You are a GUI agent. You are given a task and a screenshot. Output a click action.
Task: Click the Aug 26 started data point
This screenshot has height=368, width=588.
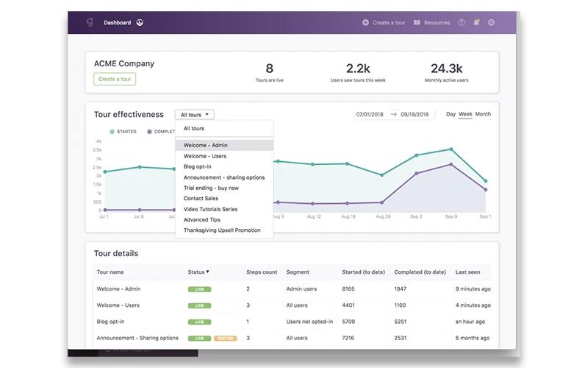tap(381, 175)
